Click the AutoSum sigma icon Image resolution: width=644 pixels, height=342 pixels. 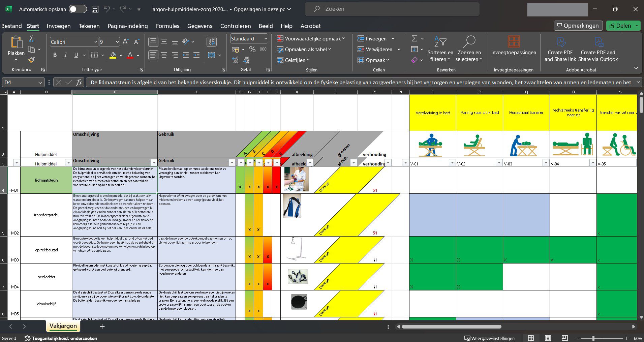415,39
